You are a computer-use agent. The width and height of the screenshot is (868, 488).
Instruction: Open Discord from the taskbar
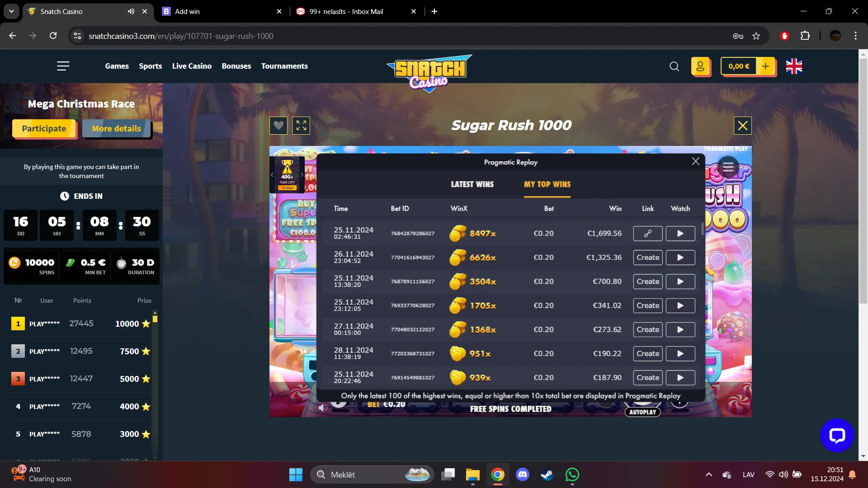(x=523, y=474)
